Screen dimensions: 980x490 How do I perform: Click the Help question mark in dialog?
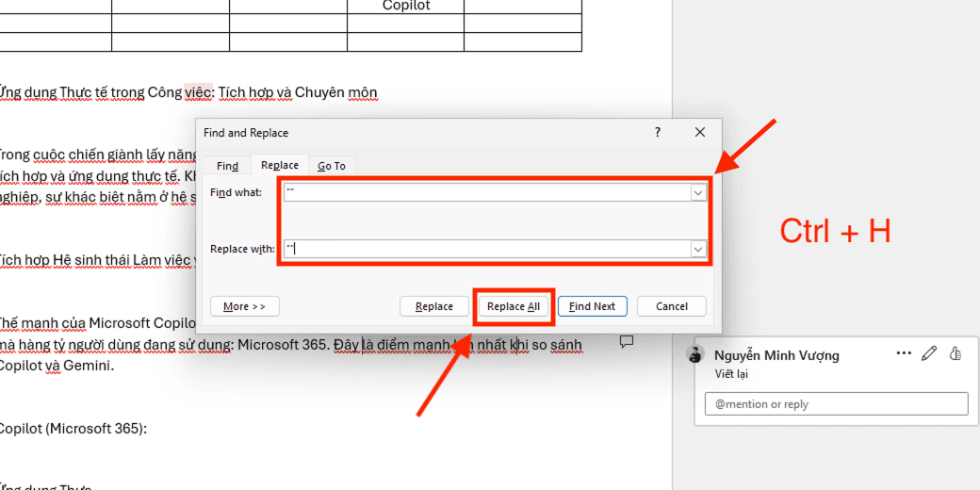pos(658,133)
